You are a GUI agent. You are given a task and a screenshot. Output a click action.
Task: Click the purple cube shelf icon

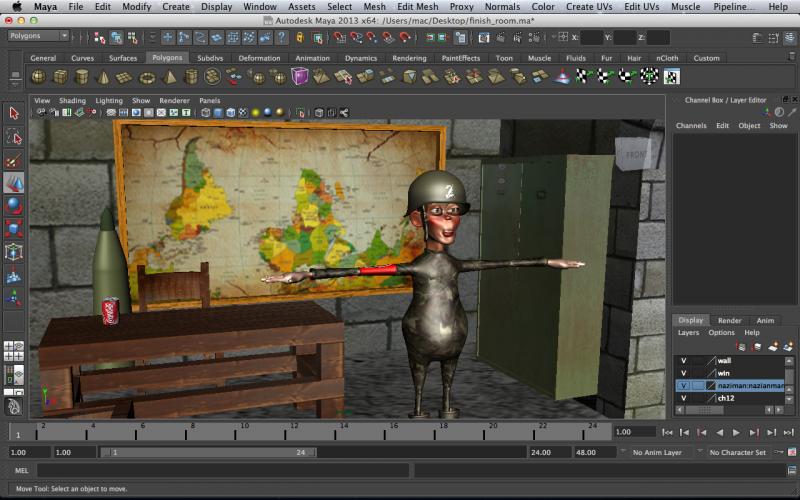[x=300, y=77]
